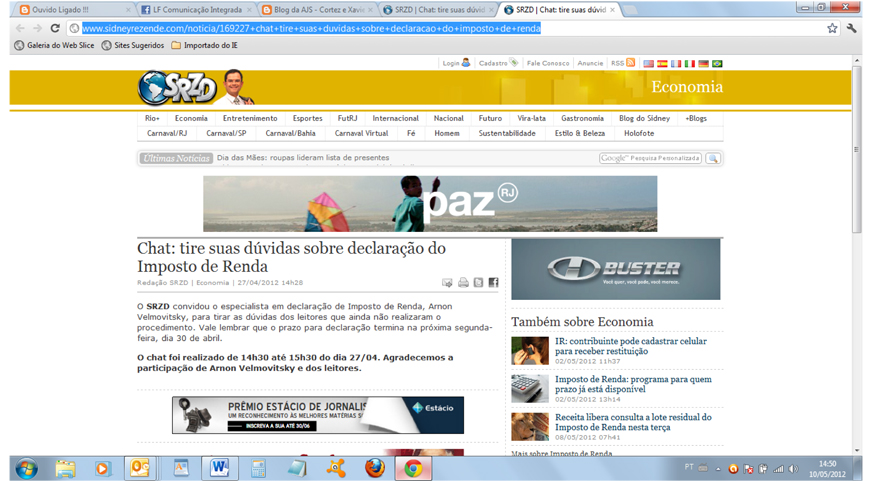
Task: Switch language with the Brazil flag
Action: pos(717,63)
